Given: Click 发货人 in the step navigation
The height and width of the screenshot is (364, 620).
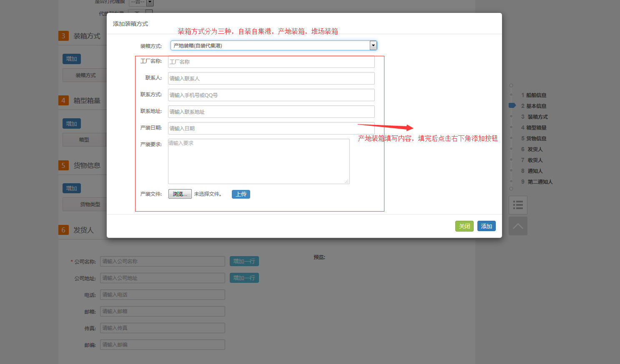Looking at the screenshot, I should coord(535,149).
